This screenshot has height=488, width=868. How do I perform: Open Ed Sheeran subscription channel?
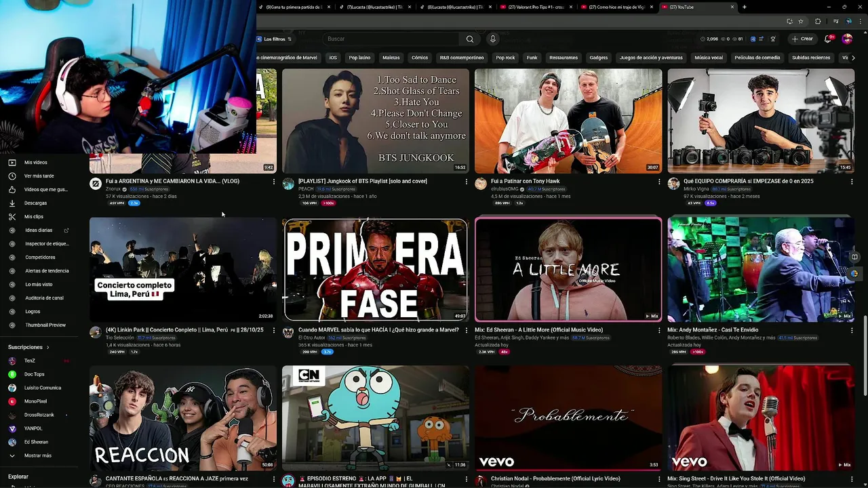pos(36,442)
